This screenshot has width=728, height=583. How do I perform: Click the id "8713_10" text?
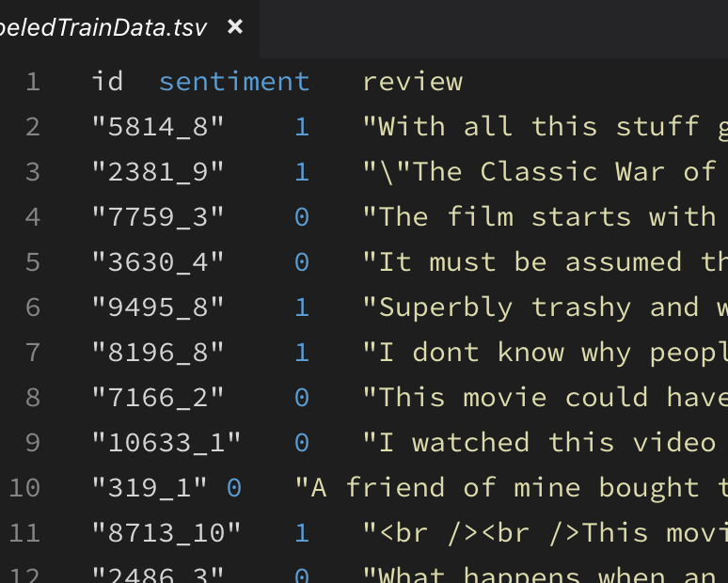click(166, 533)
